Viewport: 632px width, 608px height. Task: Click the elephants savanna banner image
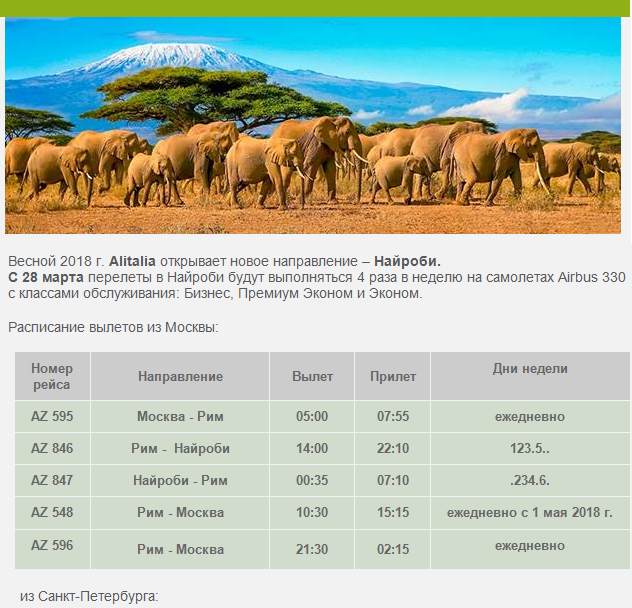coord(313,125)
